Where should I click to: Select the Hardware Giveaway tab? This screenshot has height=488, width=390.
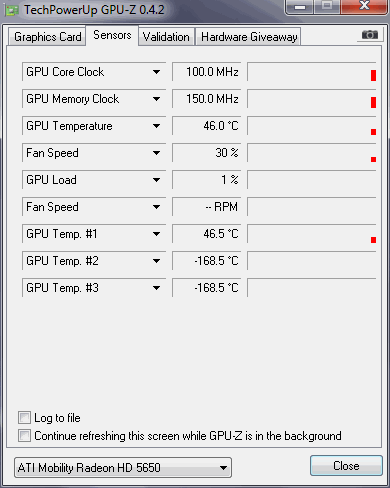point(249,37)
